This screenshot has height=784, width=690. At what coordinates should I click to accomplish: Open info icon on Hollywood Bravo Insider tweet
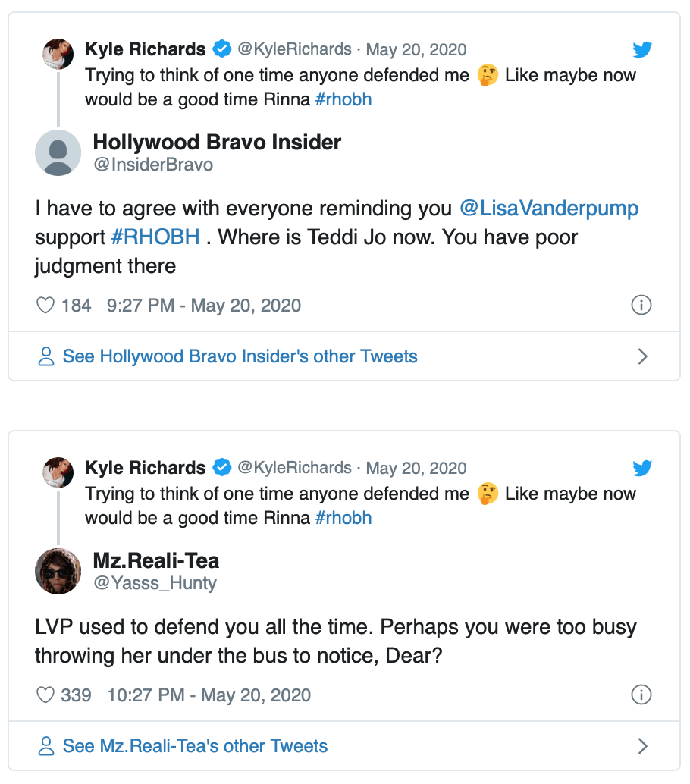(x=641, y=306)
